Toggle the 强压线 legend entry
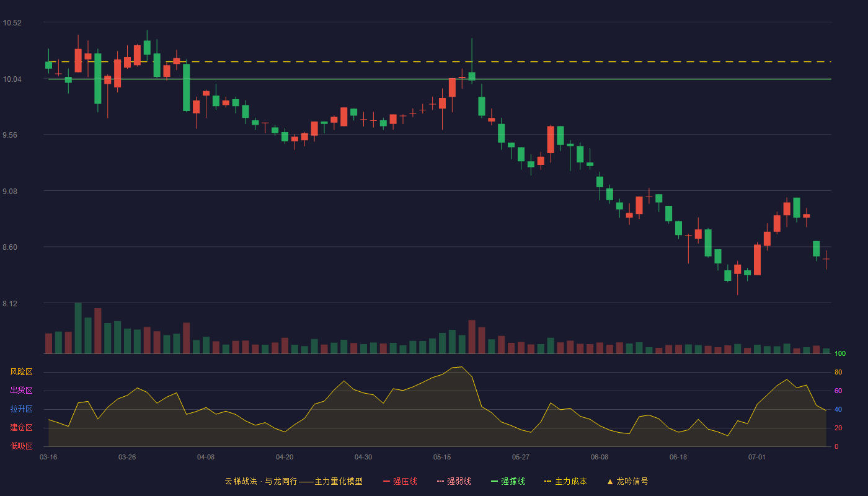 click(x=400, y=481)
